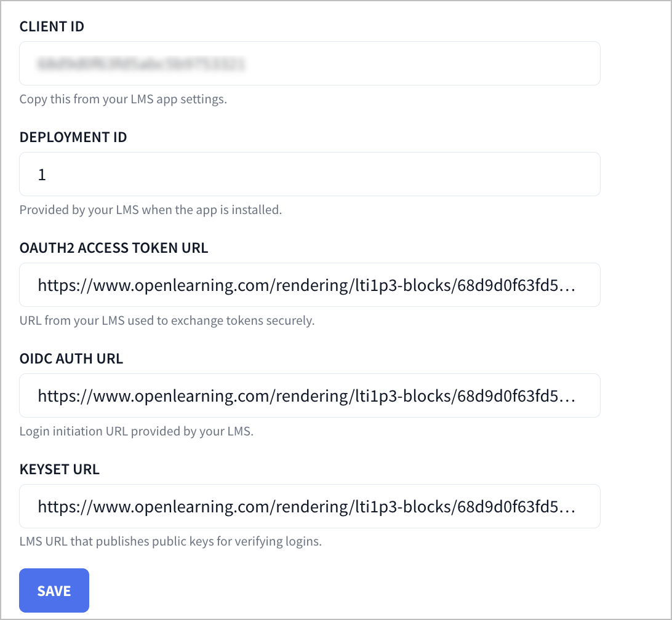Screen dimensions: 672x620
Task: Click the KEYSET URL label
Action: tap(60, 470)
